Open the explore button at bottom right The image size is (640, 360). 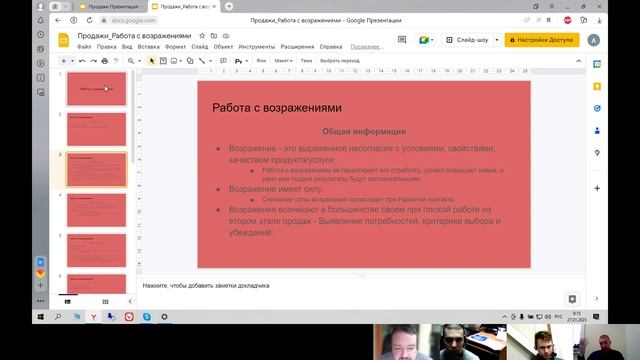click(x=572, y=299)
